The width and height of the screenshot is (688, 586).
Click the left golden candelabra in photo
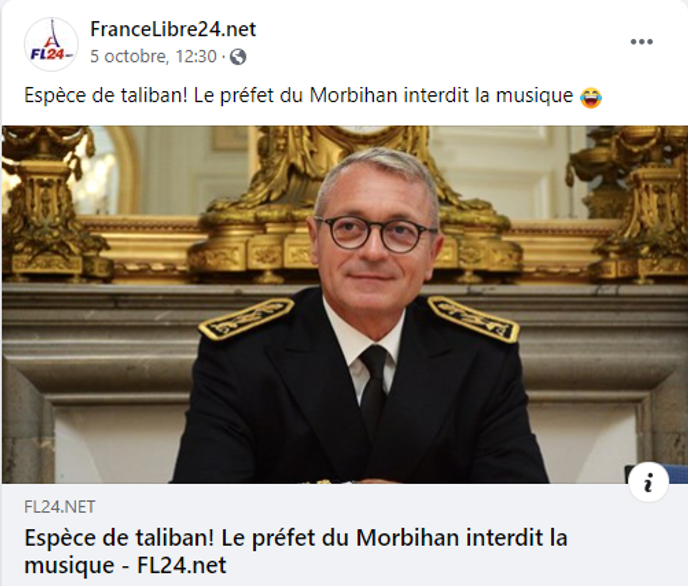pyautogui.click(x=46, y=202)
